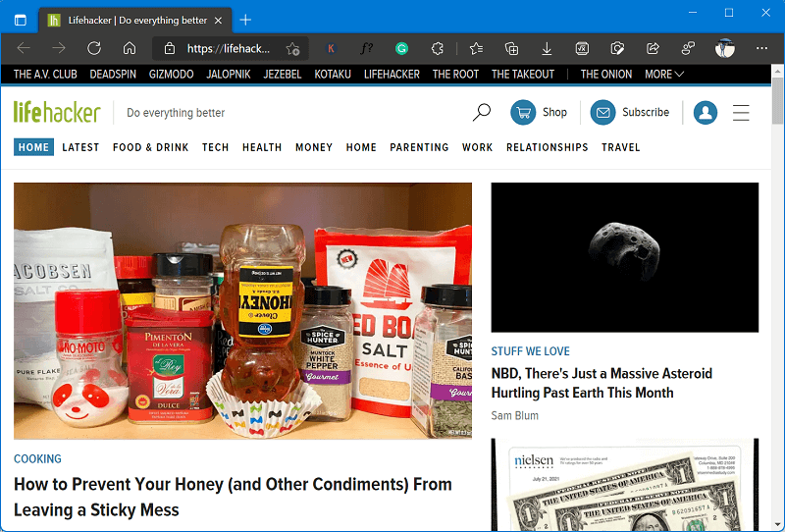
Task: Open the PARENTING section
Action: click(419, 147)
